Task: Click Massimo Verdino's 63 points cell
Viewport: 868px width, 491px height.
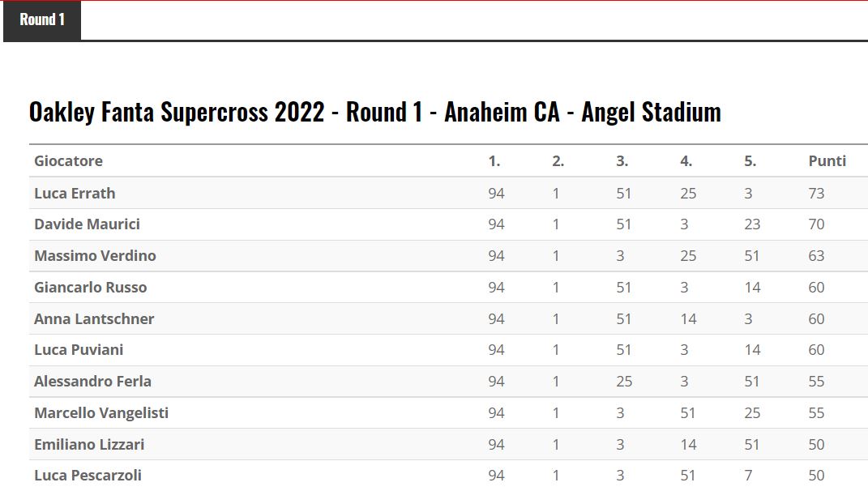Action: tap(816, 256)
